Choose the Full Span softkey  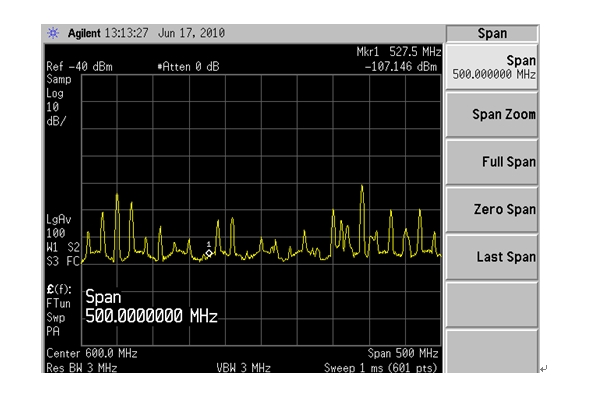pos(492,162)
